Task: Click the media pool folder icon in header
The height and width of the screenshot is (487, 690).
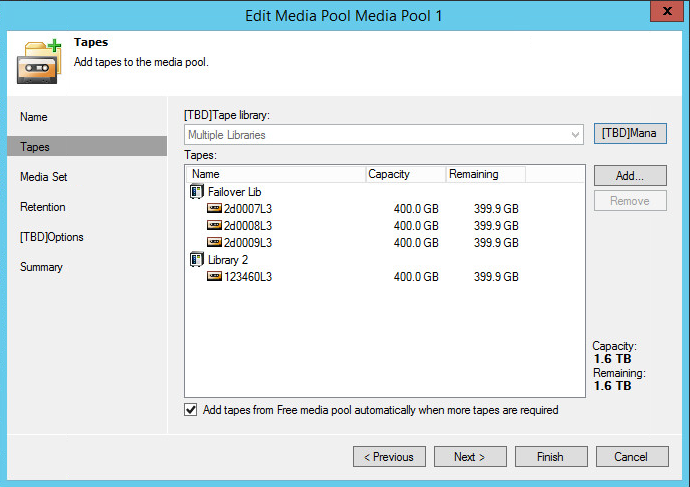Action: point(38,61)
